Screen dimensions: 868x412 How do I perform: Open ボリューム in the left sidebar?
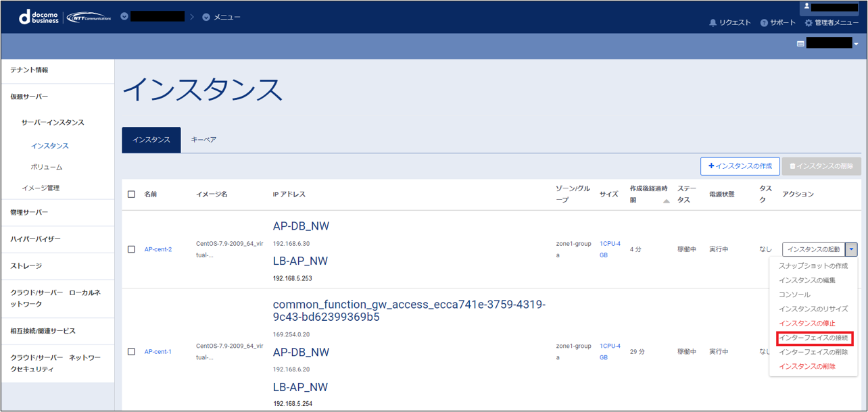coord(47,167)
